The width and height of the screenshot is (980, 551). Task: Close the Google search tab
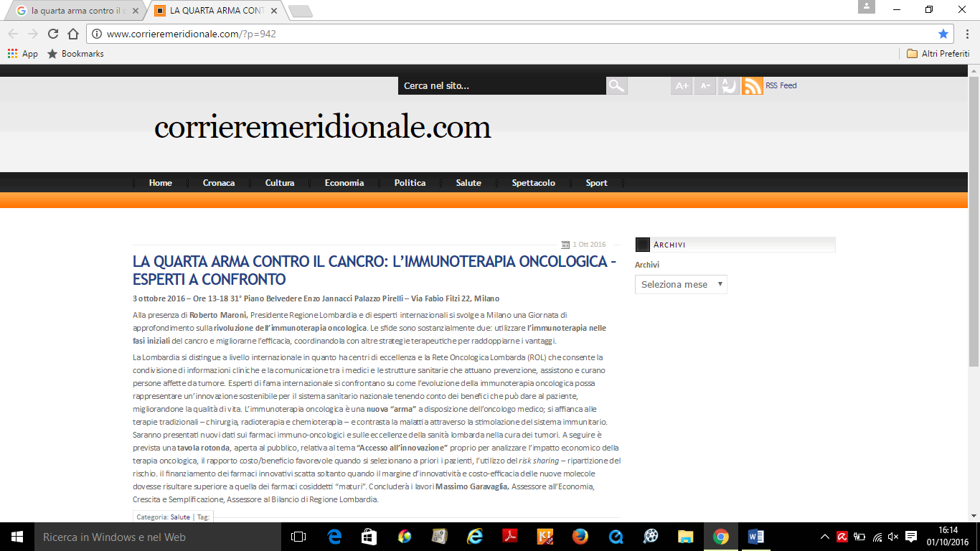click(136, 11)
